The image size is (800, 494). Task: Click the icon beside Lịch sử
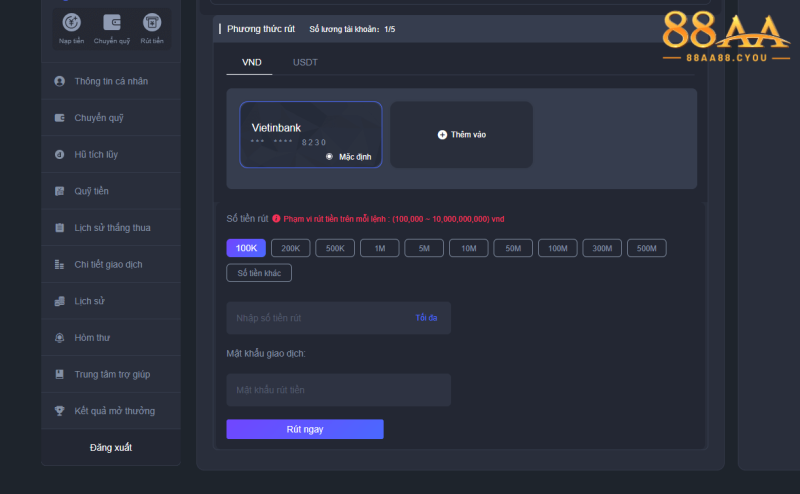[60, 301]
